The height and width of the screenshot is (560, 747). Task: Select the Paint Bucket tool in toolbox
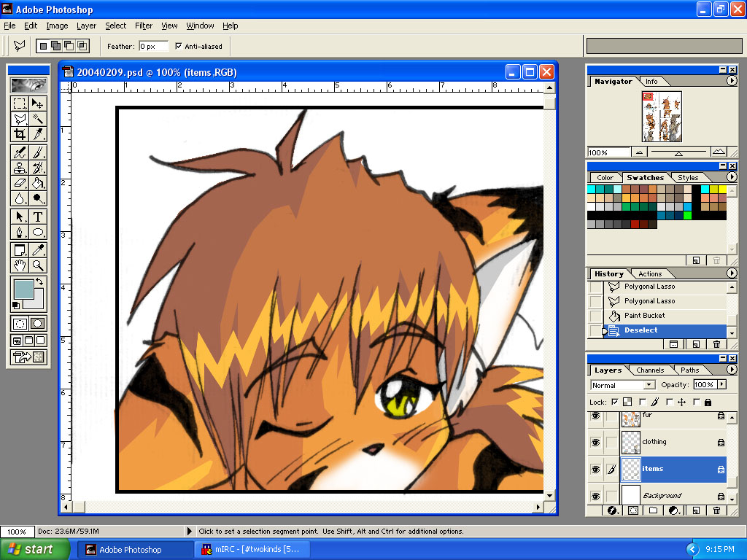tap(38, 183)
